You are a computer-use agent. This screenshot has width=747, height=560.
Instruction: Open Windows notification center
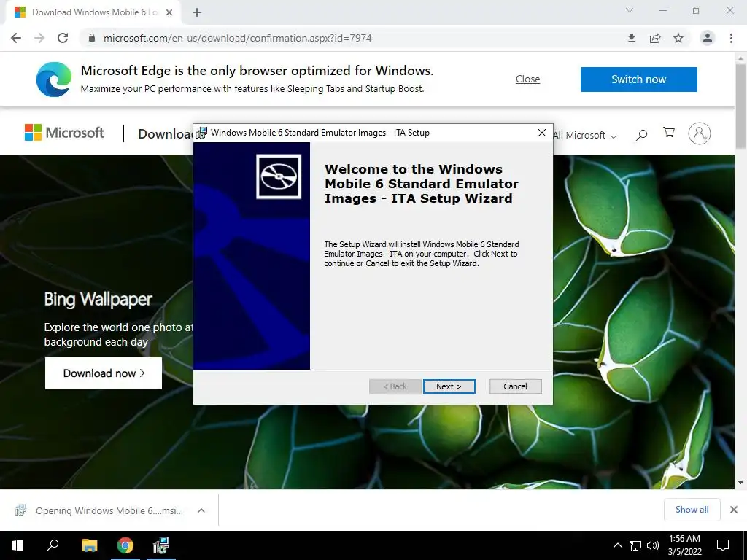pos(723,545)
